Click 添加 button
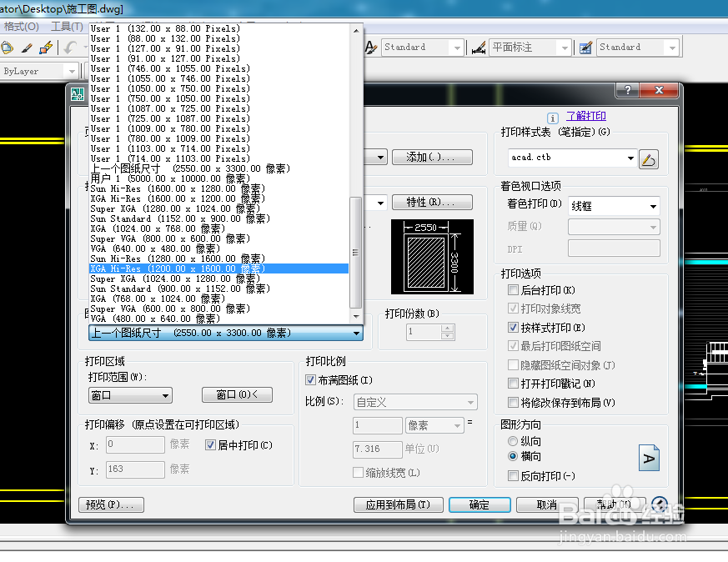 [x=432, y=158]
